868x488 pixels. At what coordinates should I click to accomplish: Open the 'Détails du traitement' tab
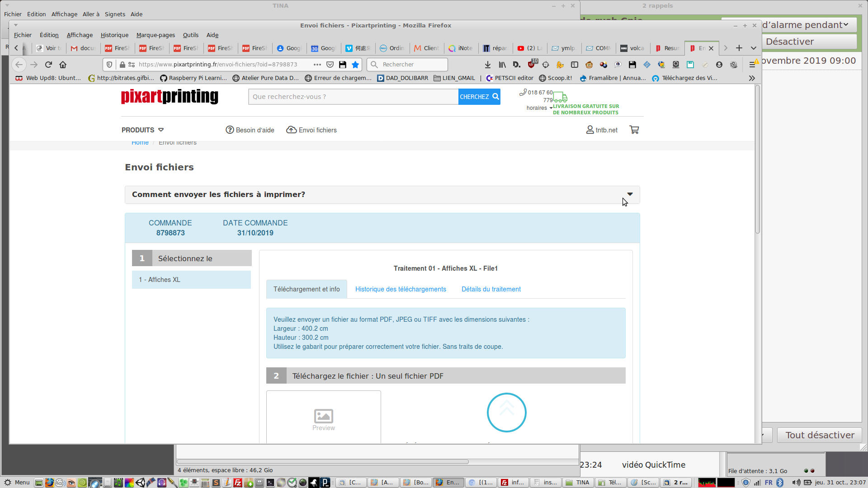491,289
